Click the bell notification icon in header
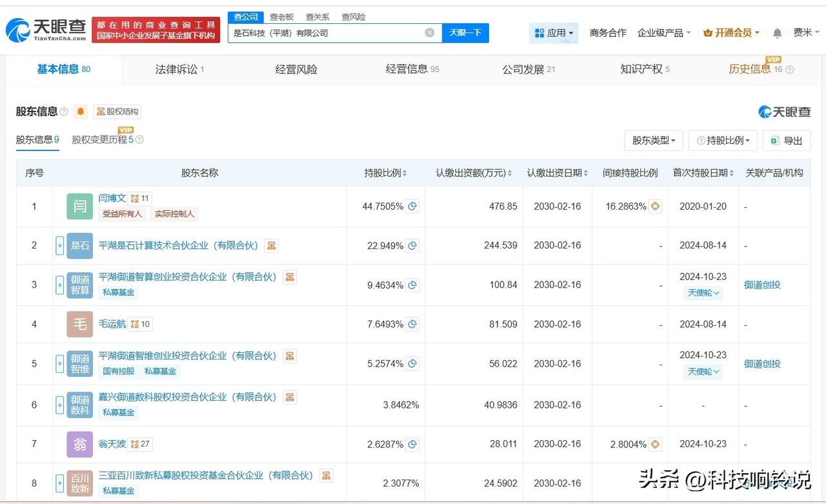826x504 pixels. pyautogui.click(x=777, y=33)
